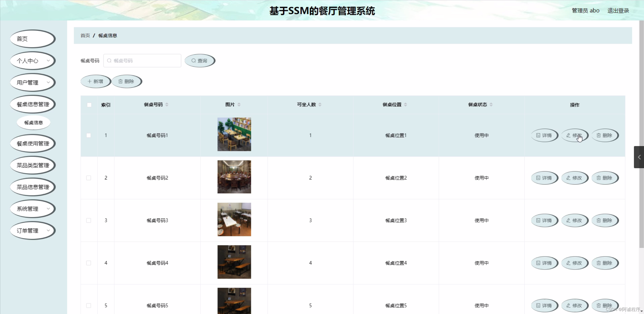Image resolution: width=644 pixels, height=314 pixels.
Task: Check the checkbox for 餐桌号码4 row
Action: point(89,263)
